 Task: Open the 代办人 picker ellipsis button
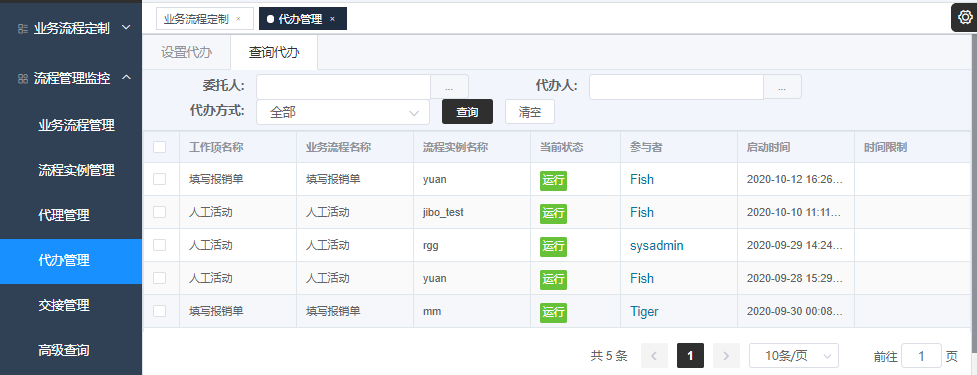tap(783, 87)
